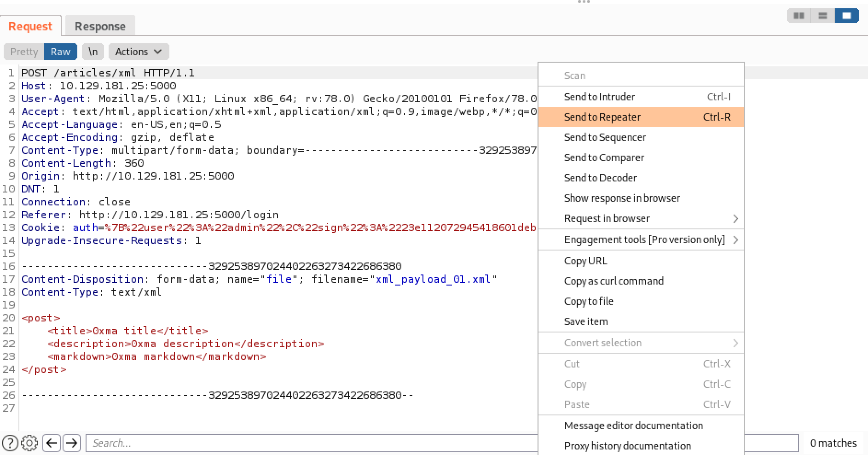Click the Content-Length: 360 line

tap(83, 163)
